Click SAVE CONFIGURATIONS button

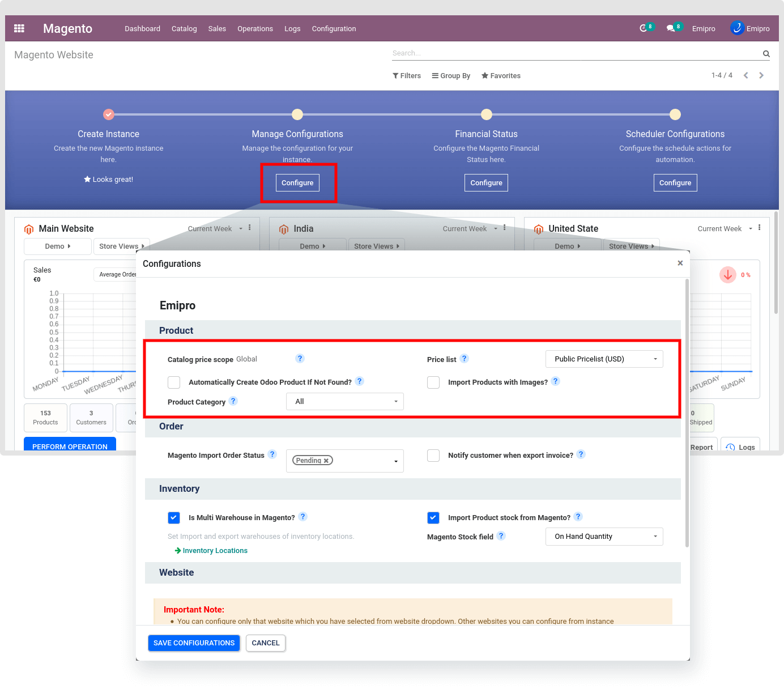pos(194,643)
